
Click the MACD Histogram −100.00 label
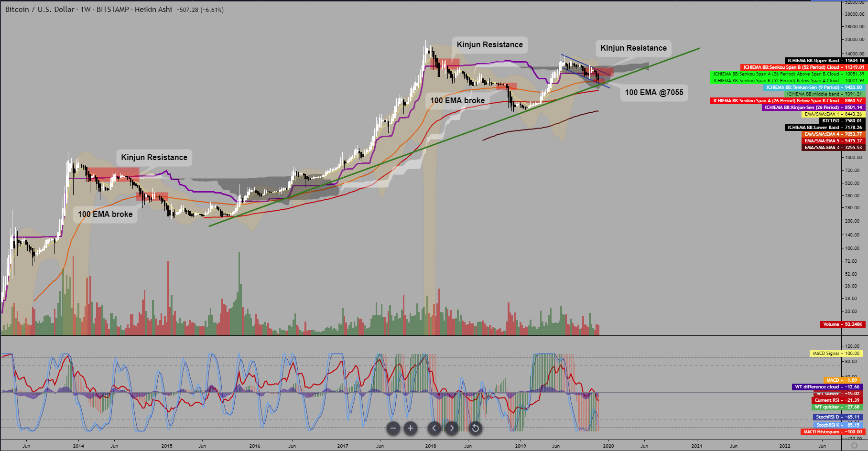(833, 432)
